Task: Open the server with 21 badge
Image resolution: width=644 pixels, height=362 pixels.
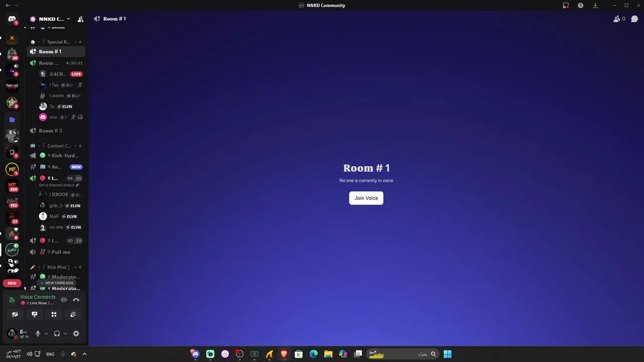Action: click(12, 218)
